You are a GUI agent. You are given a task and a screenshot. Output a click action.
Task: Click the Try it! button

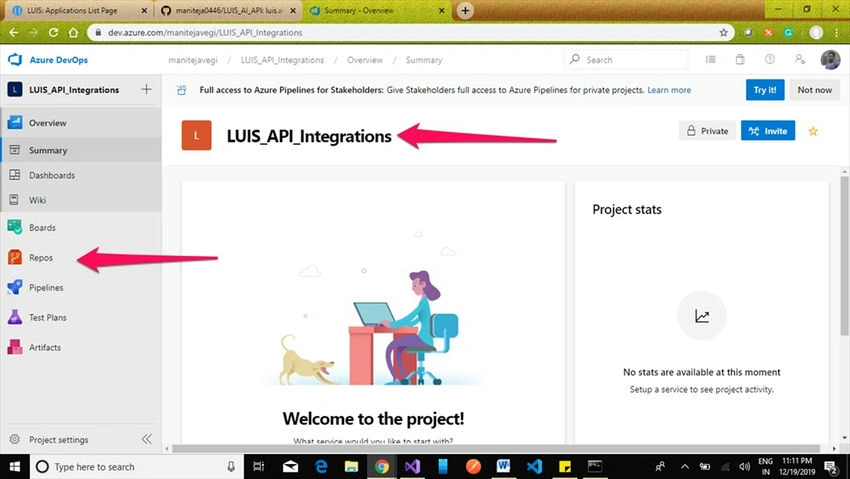[765, 90]
